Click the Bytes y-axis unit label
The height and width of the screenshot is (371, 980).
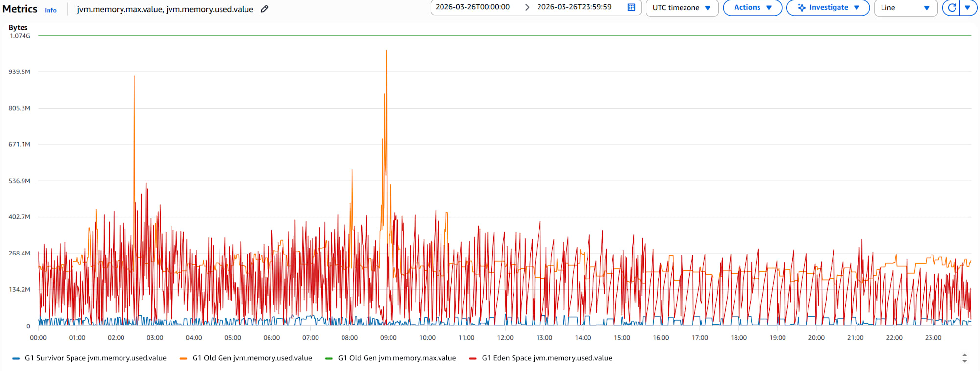point(18,28)
